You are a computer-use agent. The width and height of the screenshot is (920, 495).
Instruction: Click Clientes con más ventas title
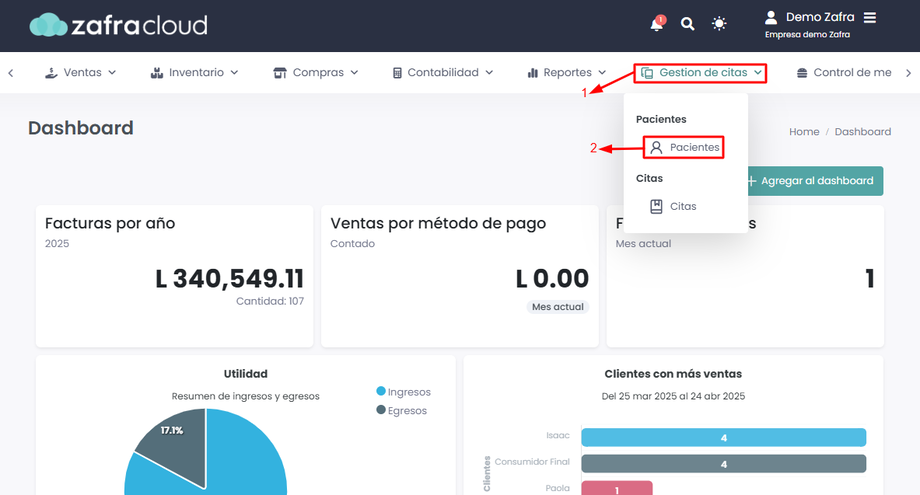673,374
